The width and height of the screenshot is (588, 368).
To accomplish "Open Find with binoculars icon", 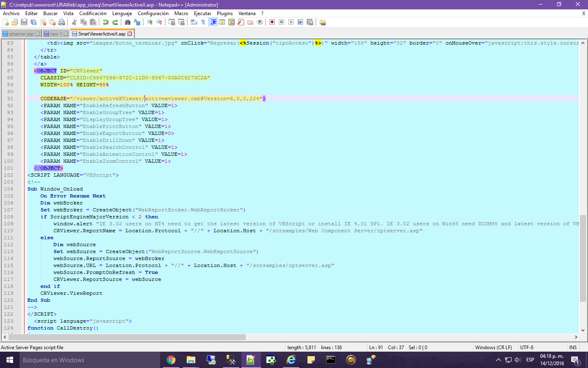I will [x=128, y=22].
